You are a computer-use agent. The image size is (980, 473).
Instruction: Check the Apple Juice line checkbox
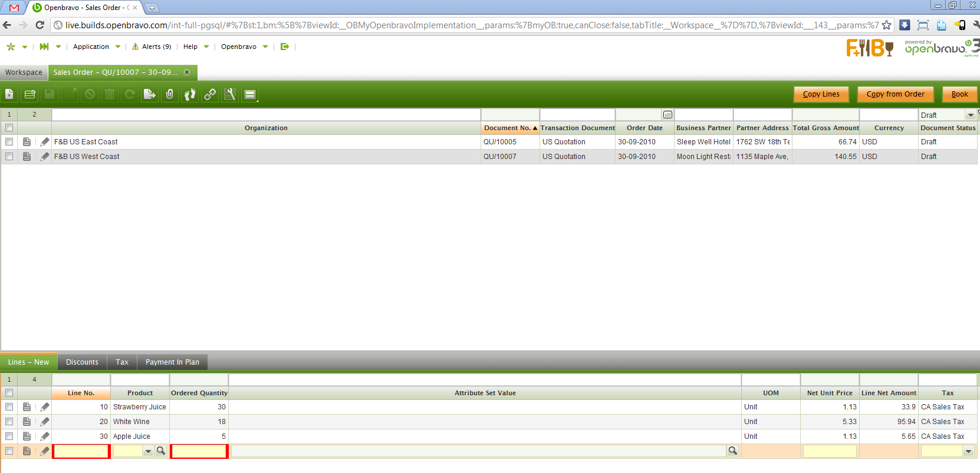coord(9,436)
